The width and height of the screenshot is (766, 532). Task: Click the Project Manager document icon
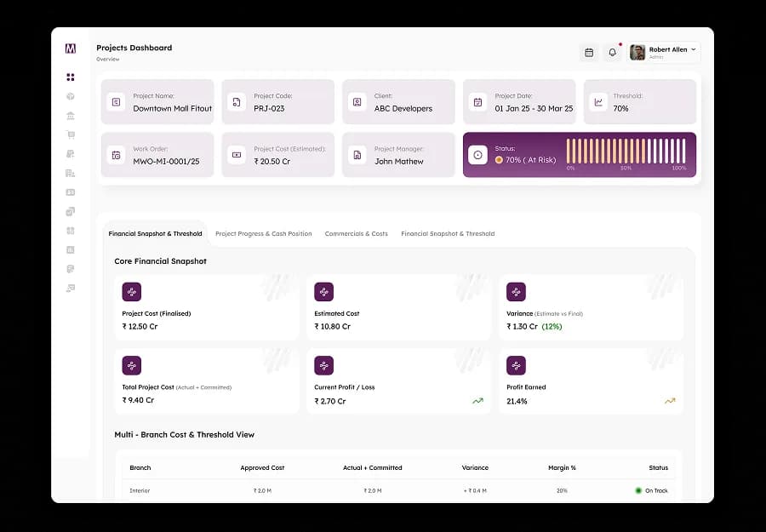357,155
